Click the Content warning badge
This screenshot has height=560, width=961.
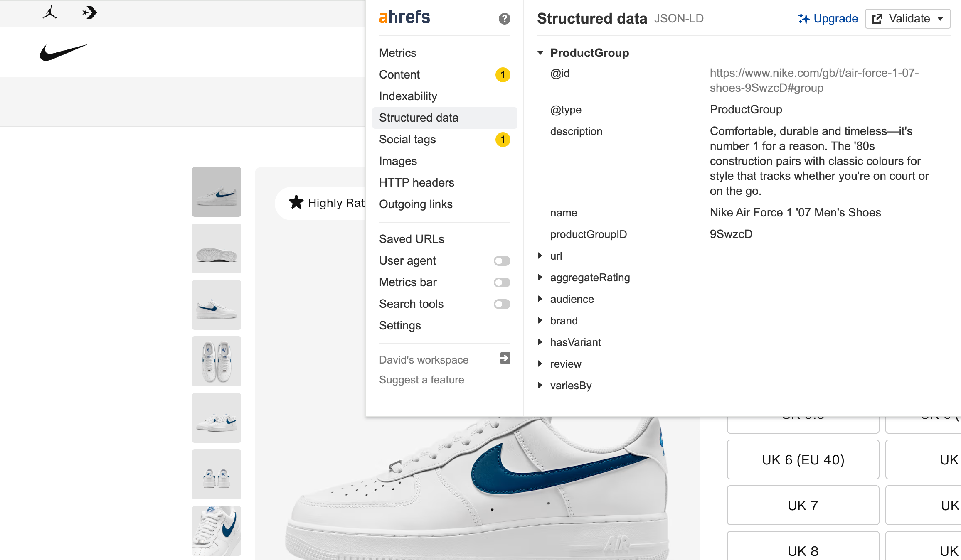pyautogui.click(x=503, y=75)
